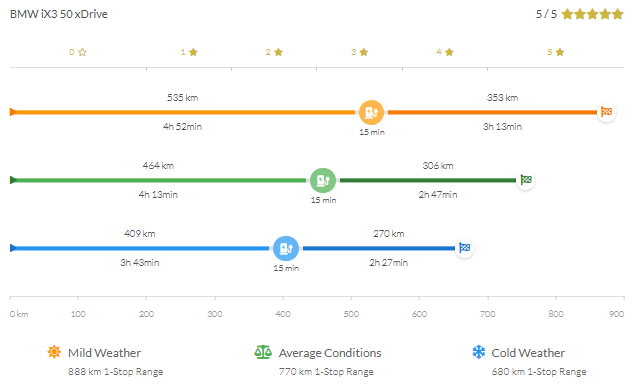Click the 500 km distance axis label

pyautogui.click(x=351, y=314)
